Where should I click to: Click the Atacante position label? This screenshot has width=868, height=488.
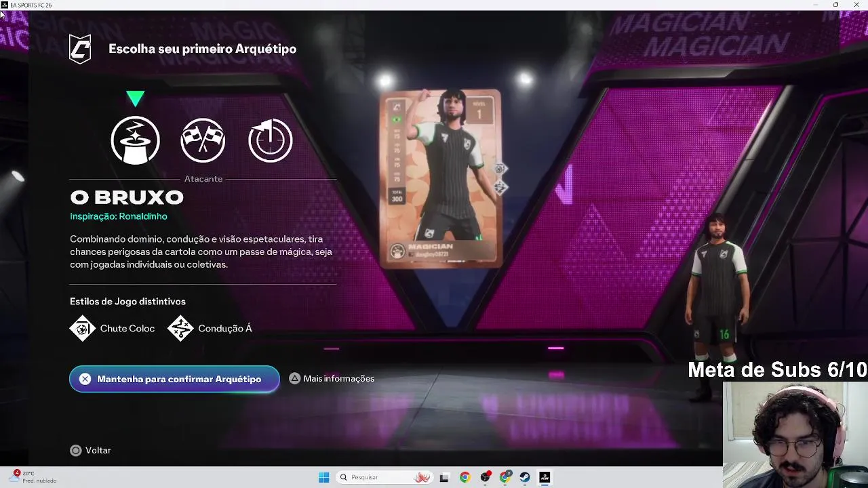(203, 179)
